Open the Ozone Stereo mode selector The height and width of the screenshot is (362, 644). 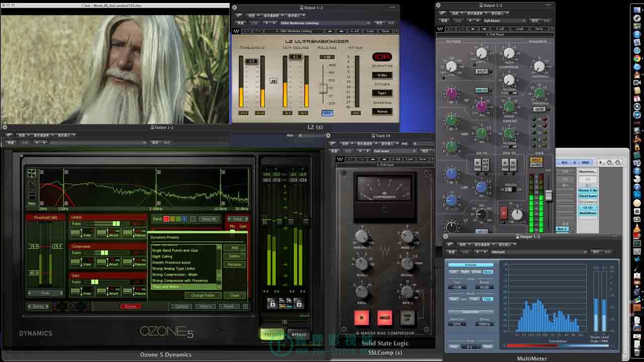pos(38,306)
